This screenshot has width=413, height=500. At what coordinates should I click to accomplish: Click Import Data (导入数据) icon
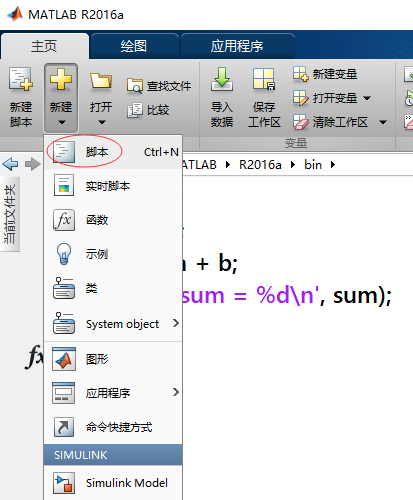point(222,79)
